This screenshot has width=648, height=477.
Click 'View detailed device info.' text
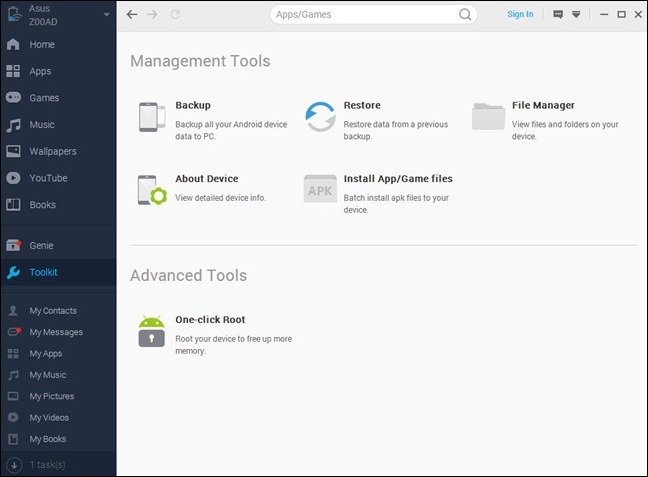click(220, 198)
